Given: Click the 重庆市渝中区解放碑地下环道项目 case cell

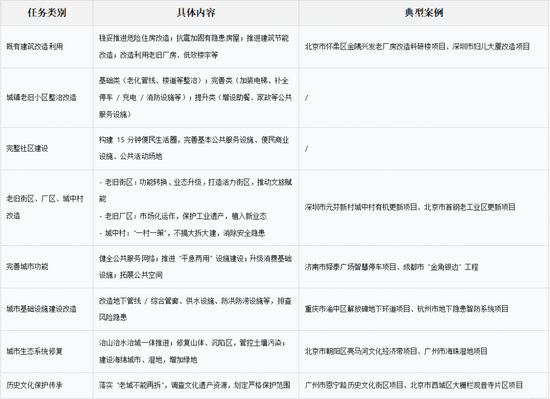Looking at the screenshot, I should 424,309.
